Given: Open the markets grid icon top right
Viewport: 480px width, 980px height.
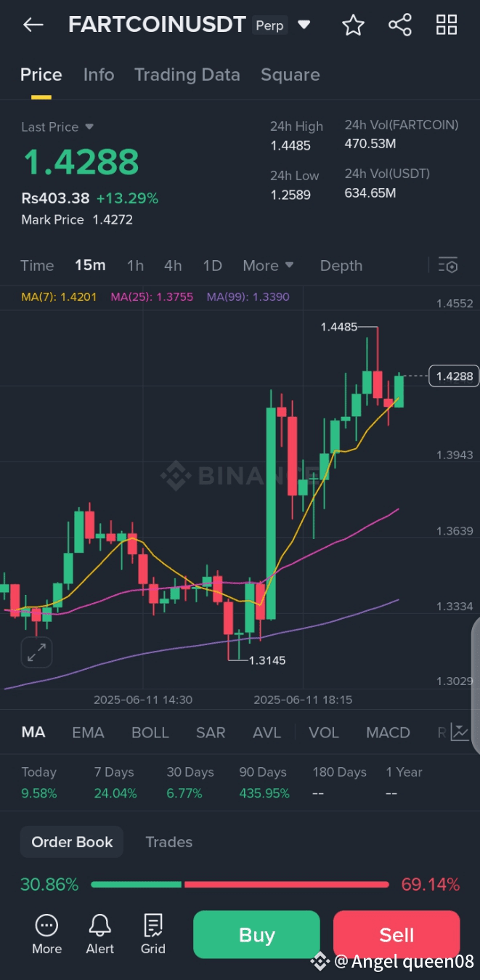Looking at the screenshot, I should tap(447, 24).
